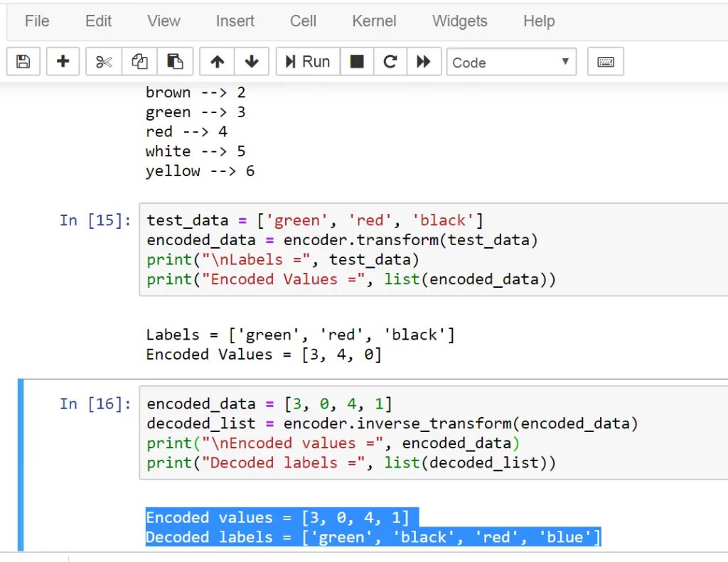Screen dimensions: 728x562
Task: Move selected cell down arrow
Action: click(252, 61)
